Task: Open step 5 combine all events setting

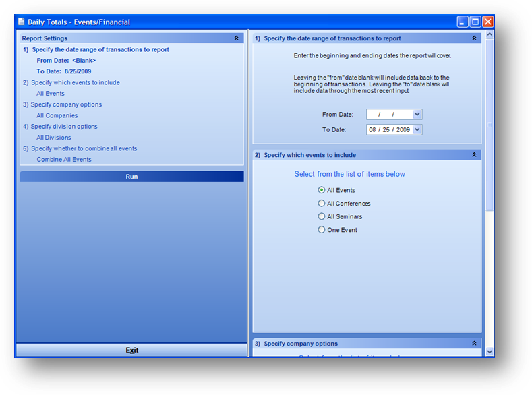Action: pyautogui.click(x=84, y=148)
